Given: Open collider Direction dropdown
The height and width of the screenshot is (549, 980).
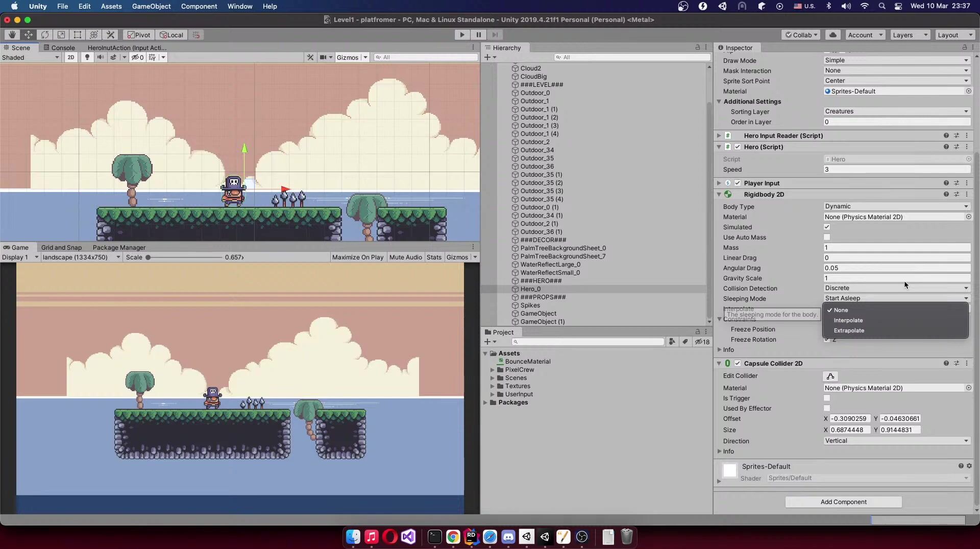Looking at the screenshot, I should click(x=897, y=441).
